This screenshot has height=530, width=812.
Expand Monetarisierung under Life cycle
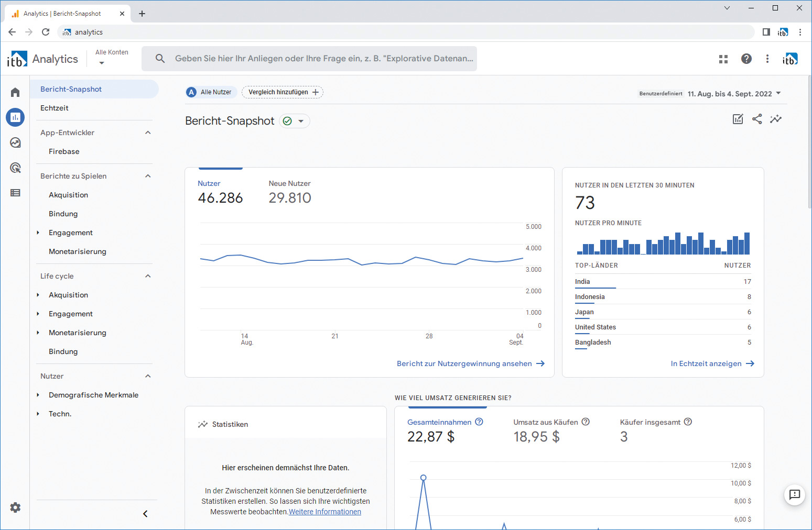tap(38, 333)
